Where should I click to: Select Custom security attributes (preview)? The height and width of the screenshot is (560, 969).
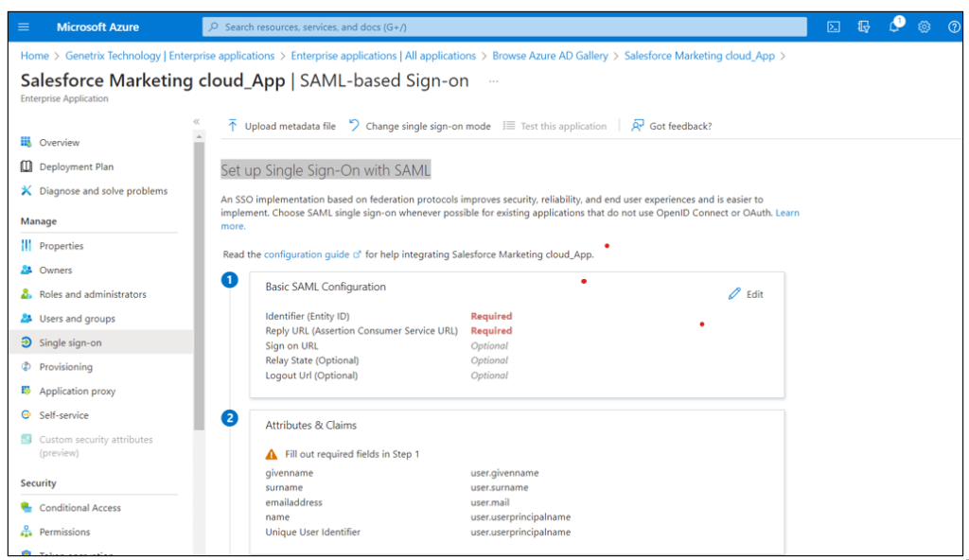pyautogui.click(x=96, y=446)
